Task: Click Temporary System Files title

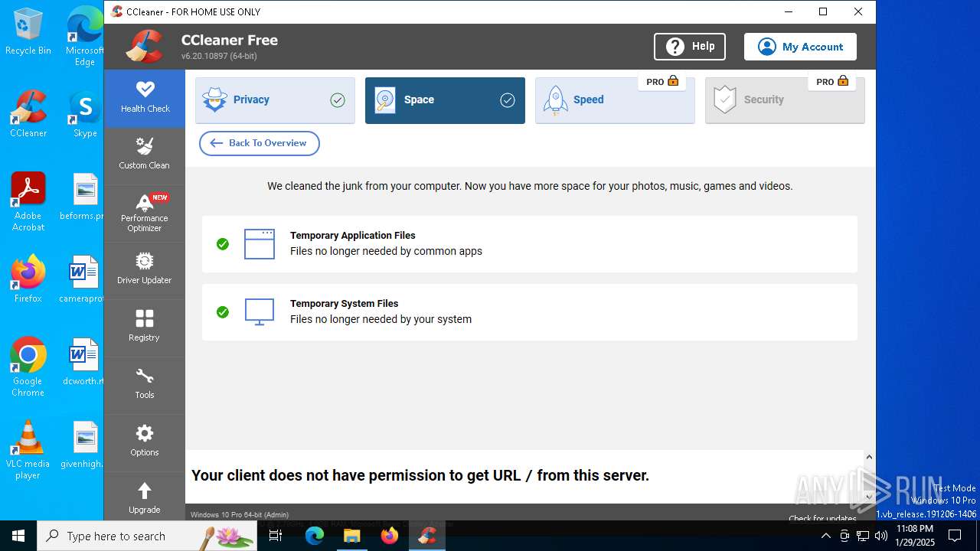Action: pos(345,304)
